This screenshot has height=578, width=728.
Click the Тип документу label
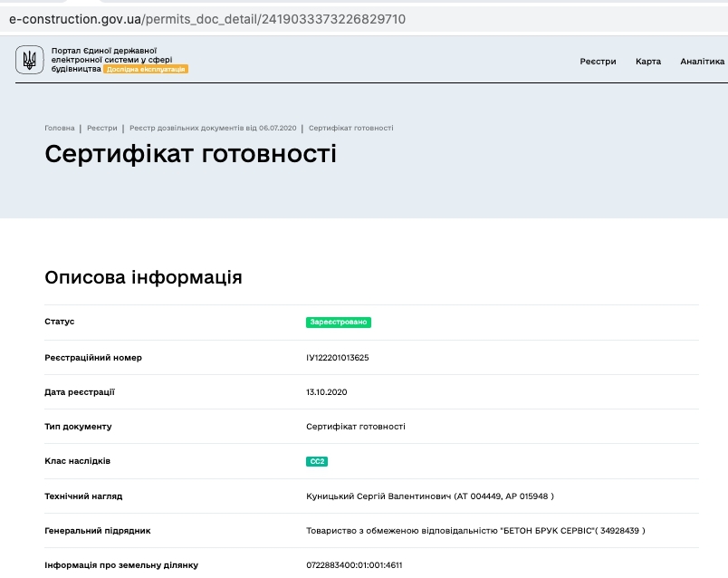click(x=78, y=427)
